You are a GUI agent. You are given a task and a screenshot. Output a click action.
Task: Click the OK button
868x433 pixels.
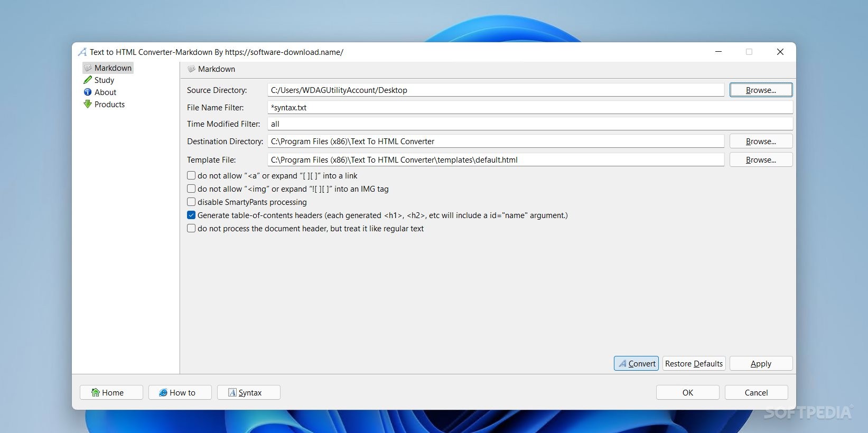(x=687, y=392)
